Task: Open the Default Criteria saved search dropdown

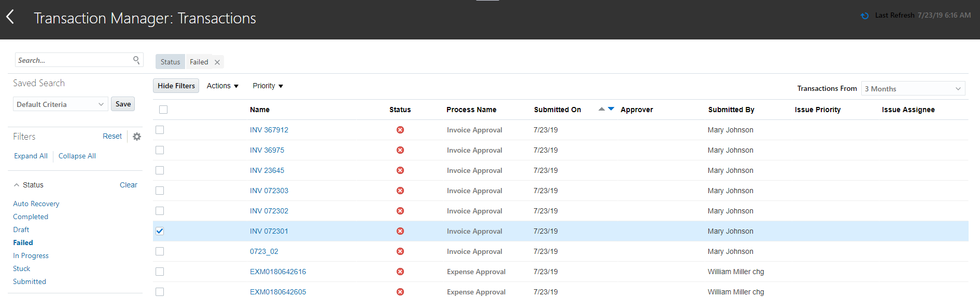Action: [60, 104]
